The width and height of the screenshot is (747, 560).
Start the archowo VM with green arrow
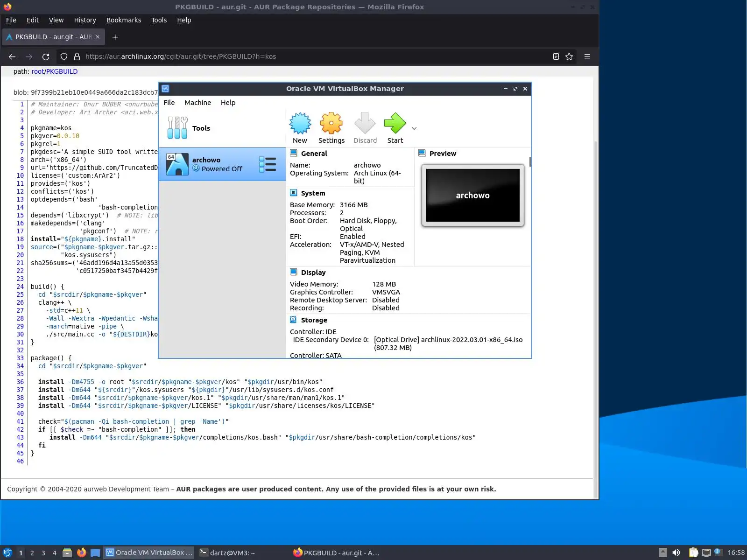[395, 123]
